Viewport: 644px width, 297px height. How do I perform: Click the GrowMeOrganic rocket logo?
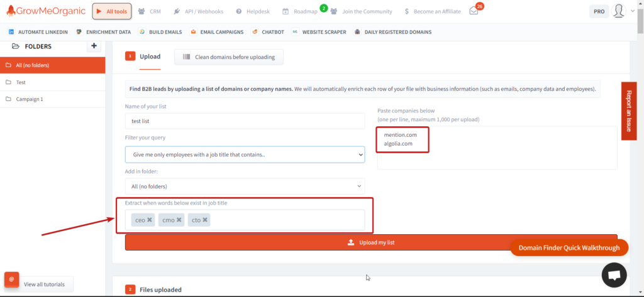coord(45,11)
